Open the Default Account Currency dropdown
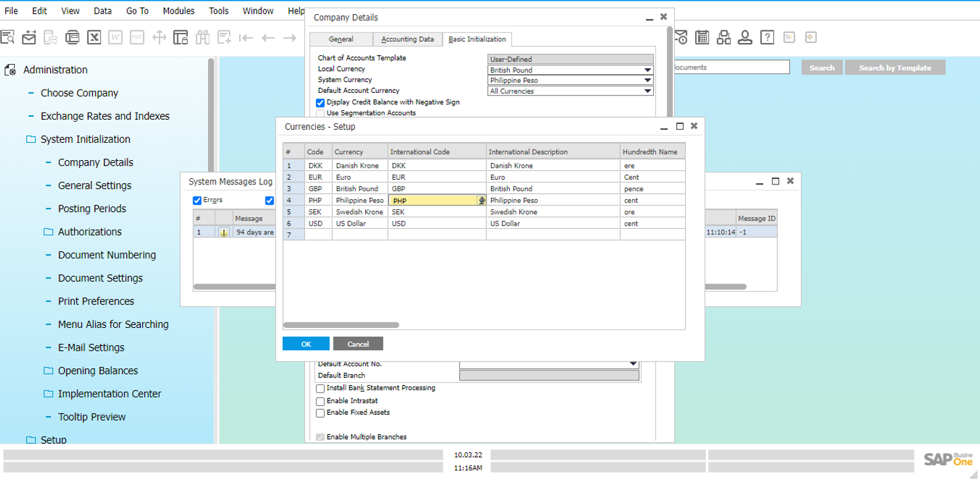The height and width of the screenshot is (480, 980). tap(647, 92)
